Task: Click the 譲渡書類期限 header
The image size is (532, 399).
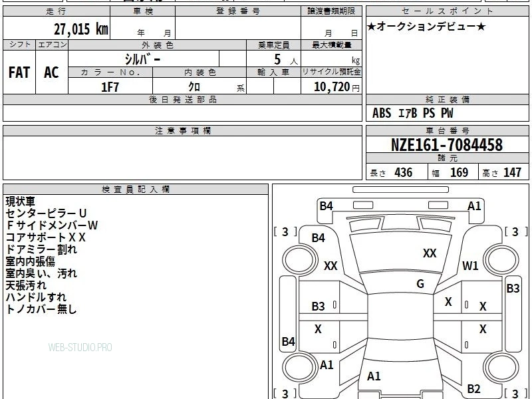Action: click(x=331, y=11)
